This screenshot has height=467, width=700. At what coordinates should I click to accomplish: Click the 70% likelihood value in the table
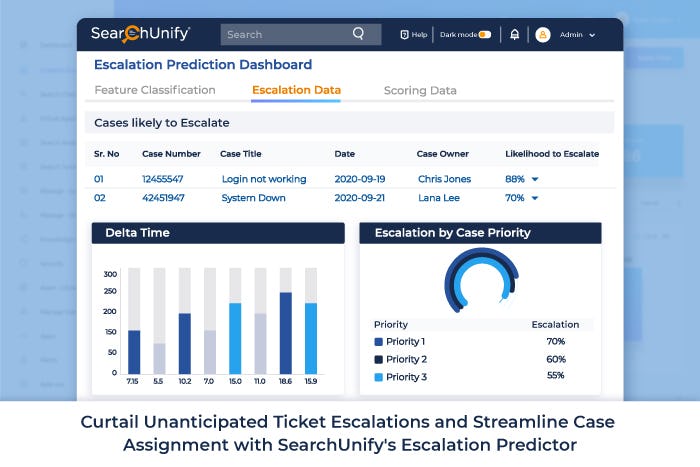click(514, 198)
